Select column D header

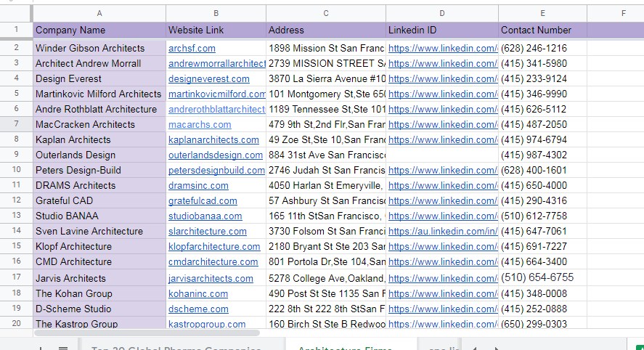(442, 13)
